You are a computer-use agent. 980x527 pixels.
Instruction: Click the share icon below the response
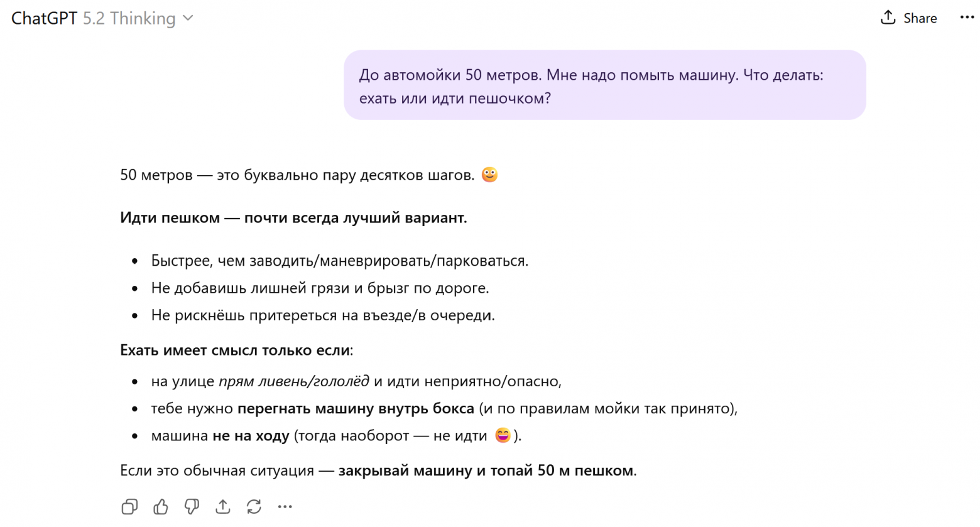(223, 507)
